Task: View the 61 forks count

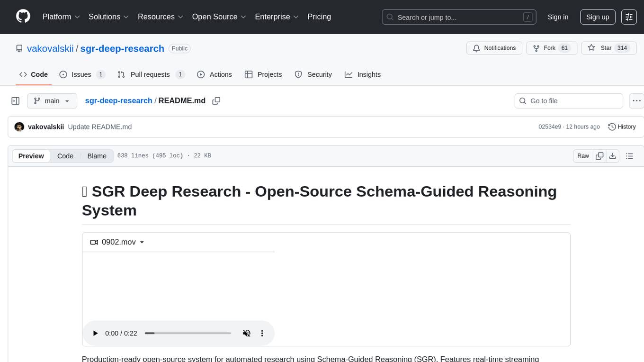Action: pyautogui.click(x=564, y=48)
